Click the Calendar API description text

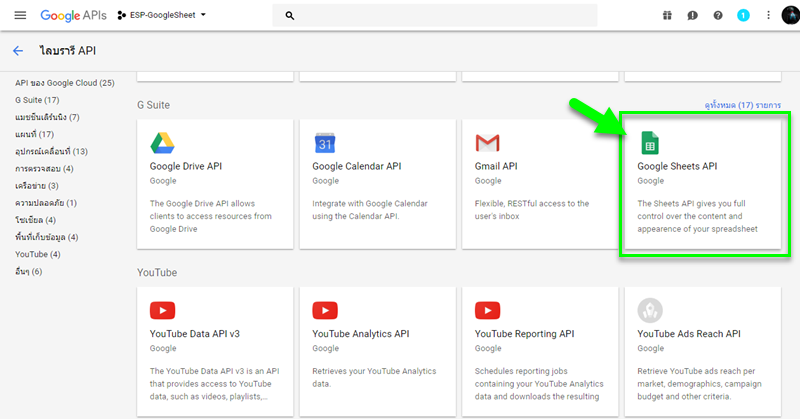pos(370,210)
